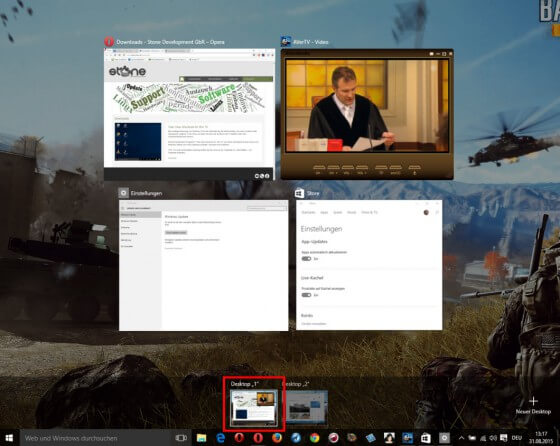Image resolution: width=560 pixels, height=446 pixels.
Task: Open the volume control in system tray
Action: coord(493,438)
